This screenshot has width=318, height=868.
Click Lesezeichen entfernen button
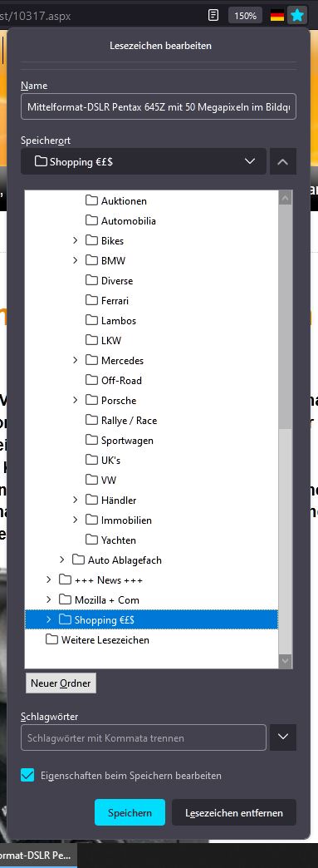[x=234, y=812]
